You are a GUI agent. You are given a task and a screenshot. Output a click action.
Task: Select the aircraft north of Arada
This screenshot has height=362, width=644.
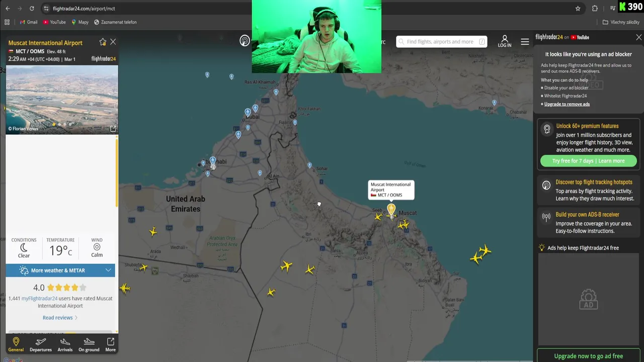click(153, 231)
